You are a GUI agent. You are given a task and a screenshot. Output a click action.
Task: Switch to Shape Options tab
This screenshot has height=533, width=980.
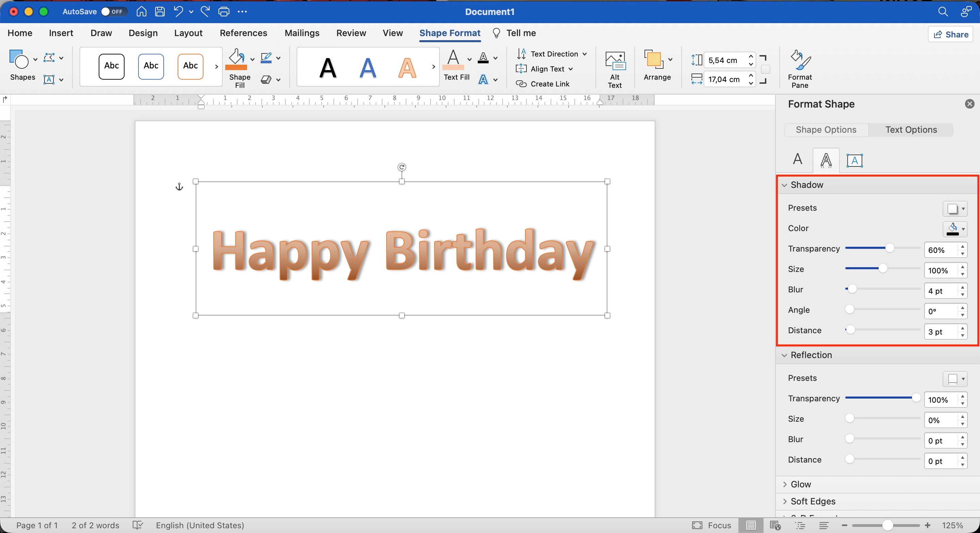[x=826, y=130]
